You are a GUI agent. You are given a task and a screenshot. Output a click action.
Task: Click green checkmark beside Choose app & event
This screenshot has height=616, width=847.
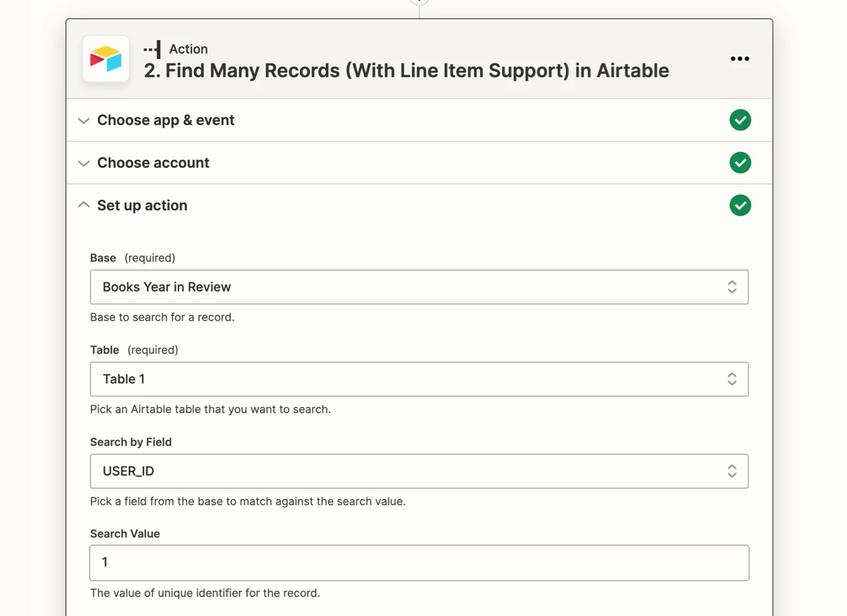point(740,120)
